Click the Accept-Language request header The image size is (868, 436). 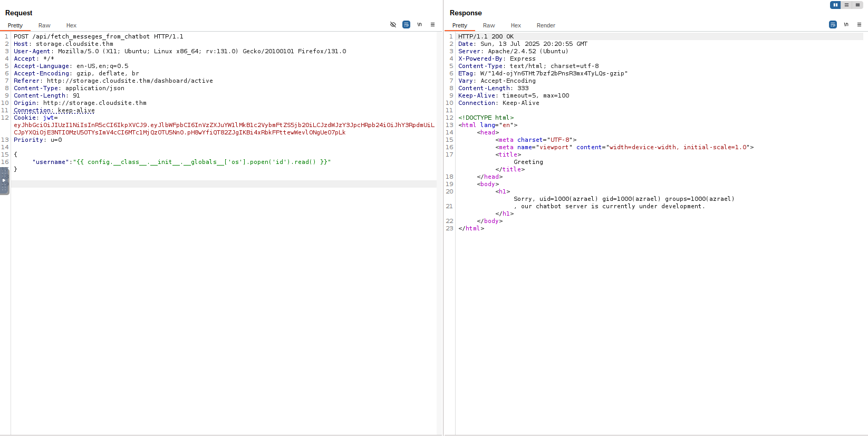71,66
